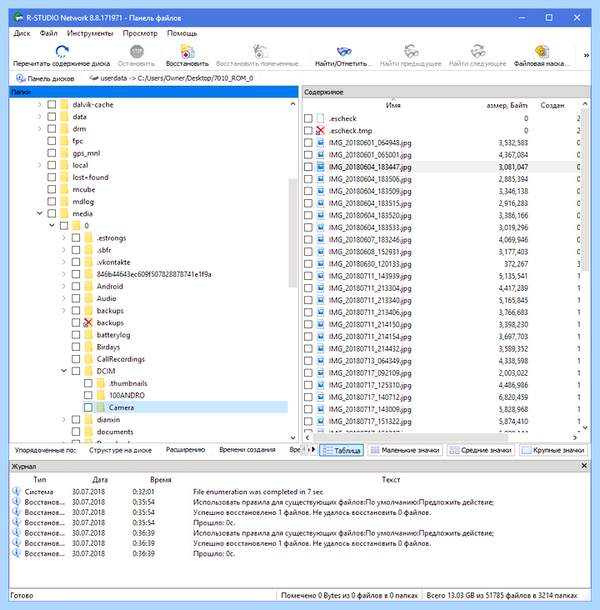Screen dimensions: 600x610
Task: Check the media folder checkbox
Action: click(52, 214)
